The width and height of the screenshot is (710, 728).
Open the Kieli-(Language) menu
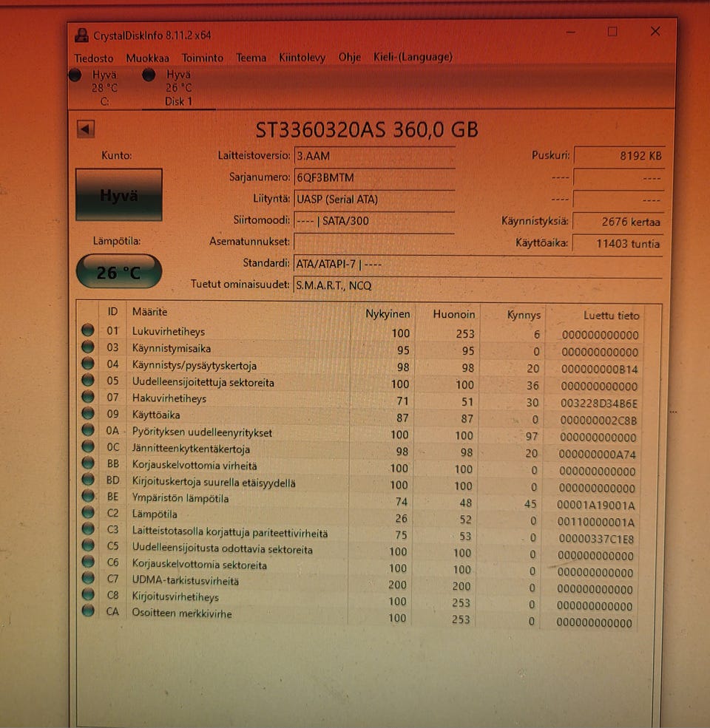[413, 57]
